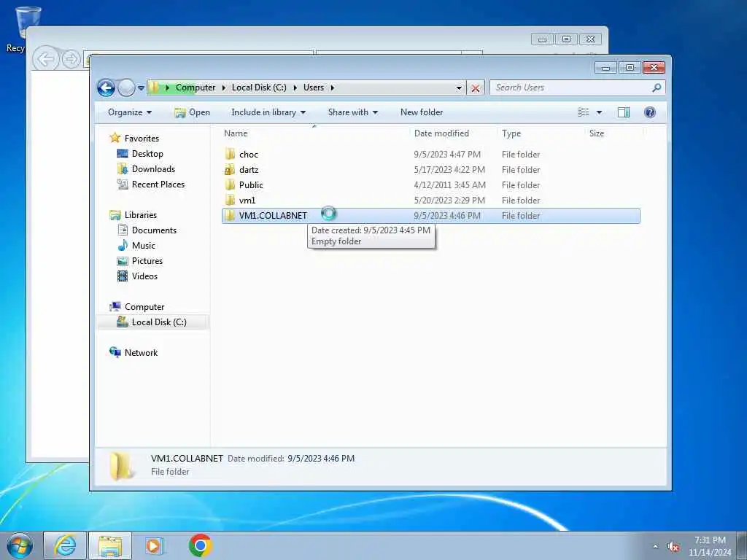Open the more view options dropdown arrow
The width and height of the screenshot is (747, 560).
click(x=600, y=112)
